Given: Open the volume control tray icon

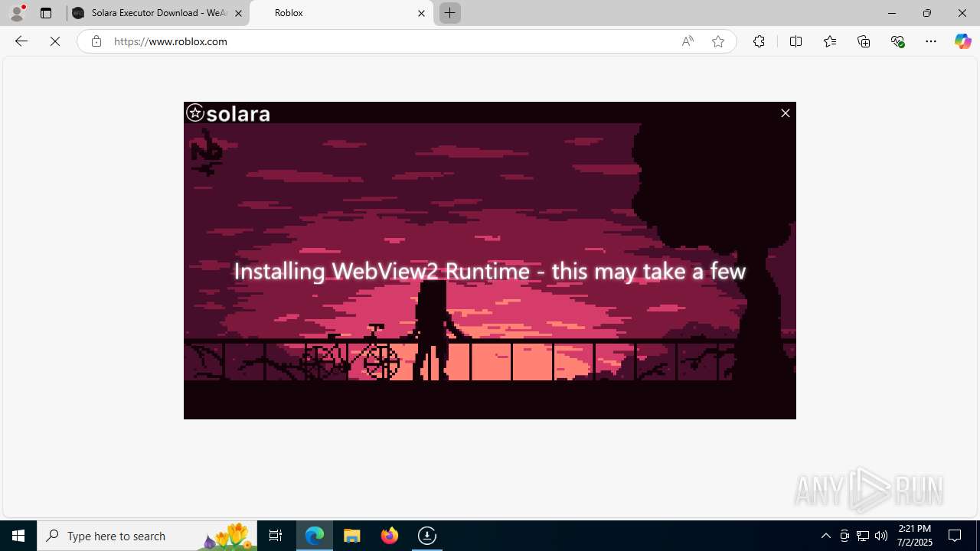Looking at the screenshot, I should [881, 536].
